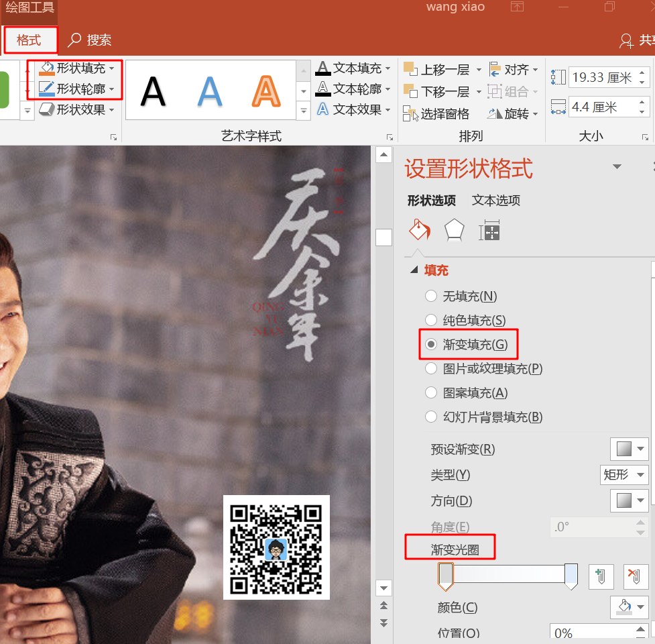The image size is (655, 644).
Task: Open shape styles group dialog launcher
Action: coord(113,137)
